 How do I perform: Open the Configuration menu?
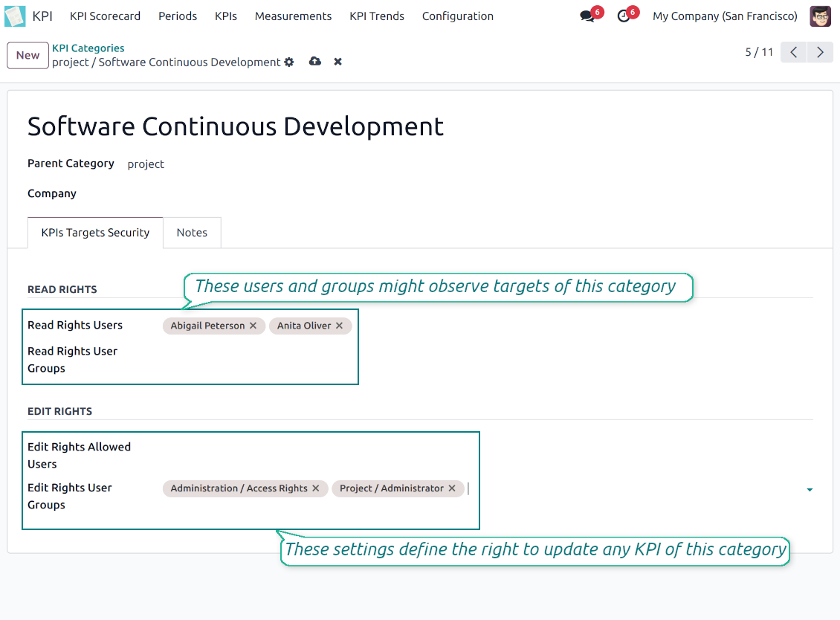point(457,16)
